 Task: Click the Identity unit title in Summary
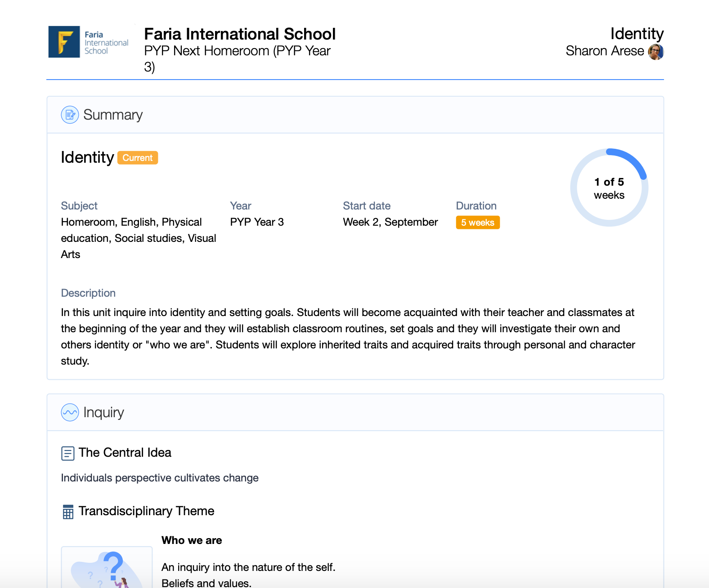pyautogui.click(x=87, y=158)
